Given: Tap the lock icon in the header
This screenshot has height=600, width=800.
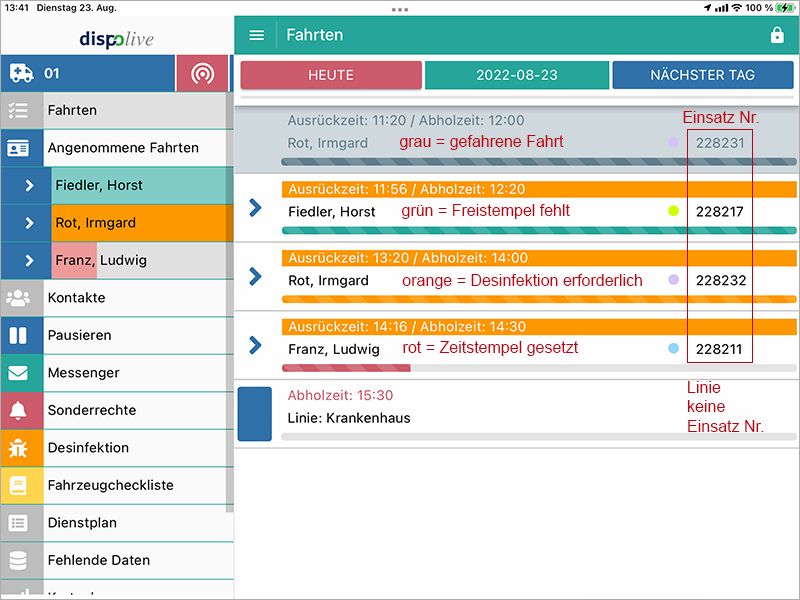Looking at the screenshot, I should (x=777, y=35).
